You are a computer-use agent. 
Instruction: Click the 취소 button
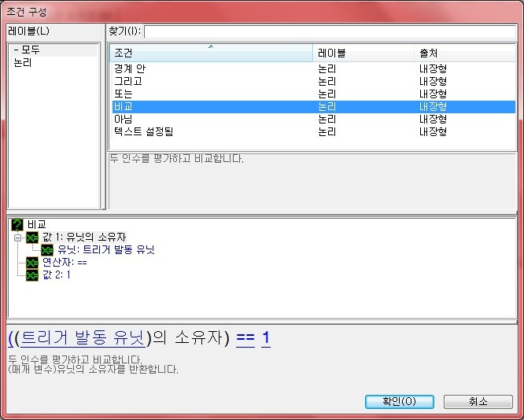point(478,401)
